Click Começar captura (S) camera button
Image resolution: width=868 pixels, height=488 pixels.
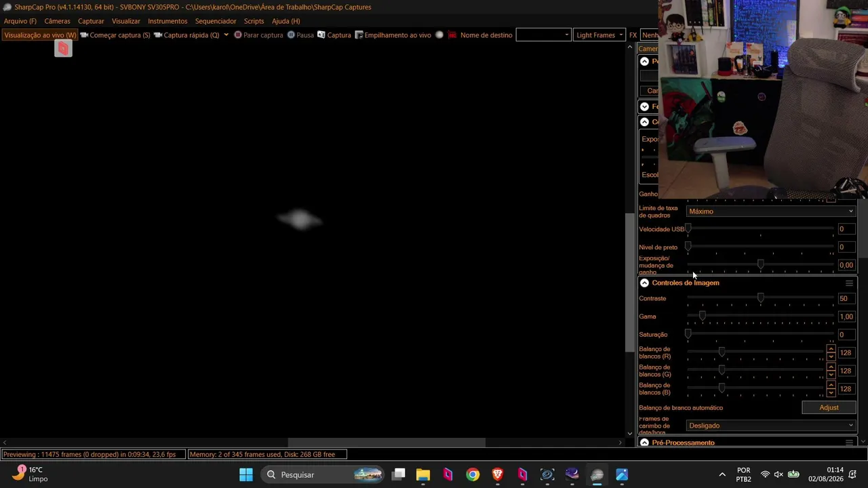[115, 35]
